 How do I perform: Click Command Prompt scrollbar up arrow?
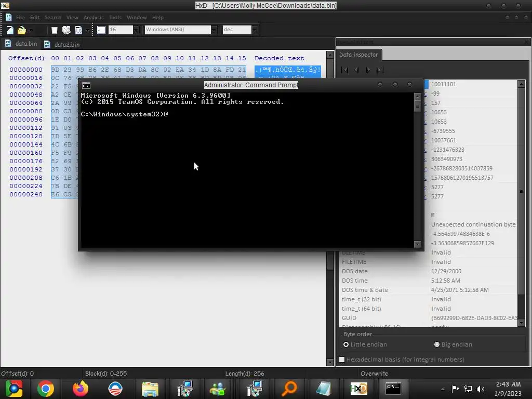417,96
